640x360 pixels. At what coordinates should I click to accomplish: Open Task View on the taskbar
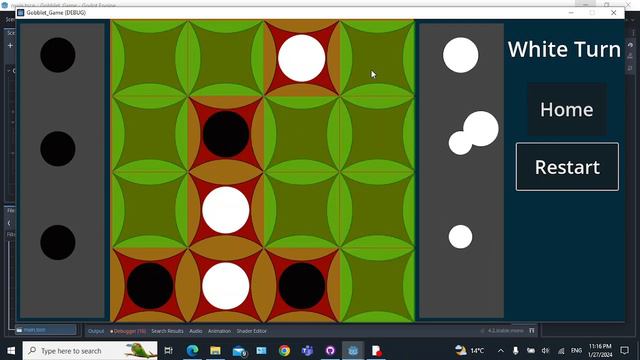[168, 351]
